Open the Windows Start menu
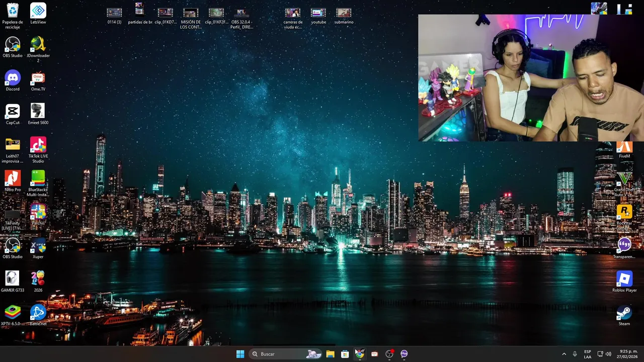This screenshot has height=362, width=644. [240, 354]
